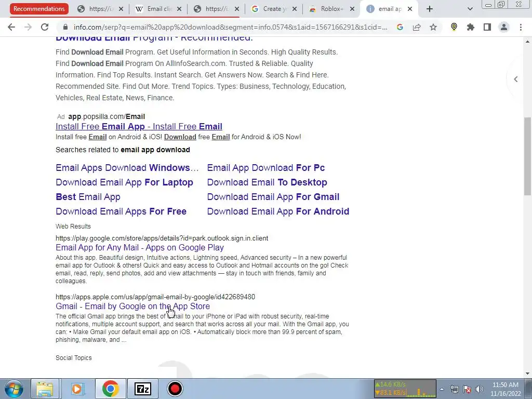Reload the page with the refresh icon
532x399 pixels.
point(45,27)
